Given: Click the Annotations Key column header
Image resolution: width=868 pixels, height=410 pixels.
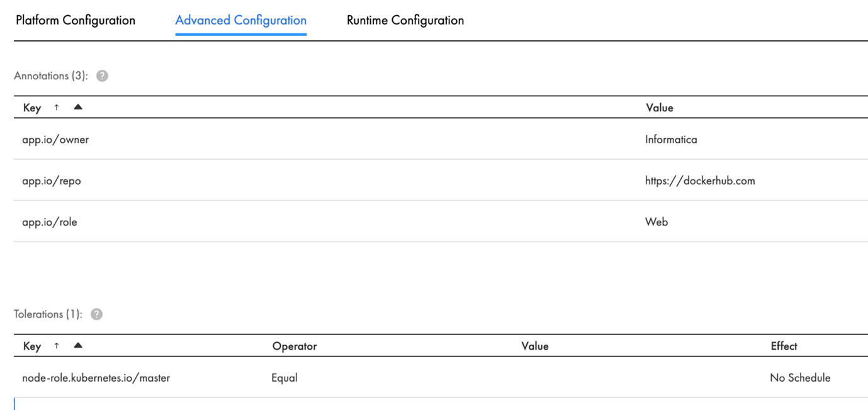Looking at the screenshot, I should [32, 108].
